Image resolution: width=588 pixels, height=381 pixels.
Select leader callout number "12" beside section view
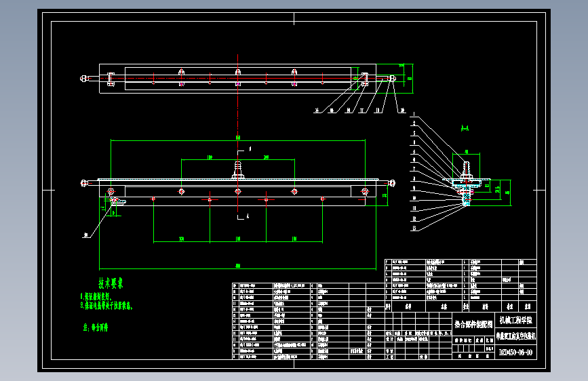(414, 218)
